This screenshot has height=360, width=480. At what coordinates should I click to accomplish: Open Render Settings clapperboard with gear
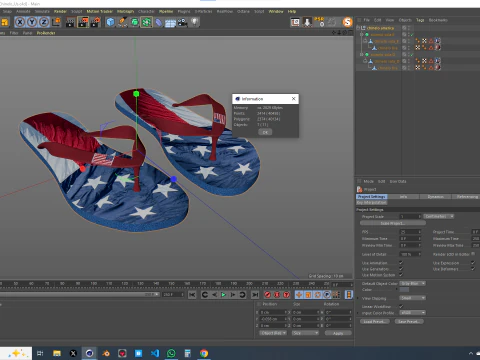[96, 22]
